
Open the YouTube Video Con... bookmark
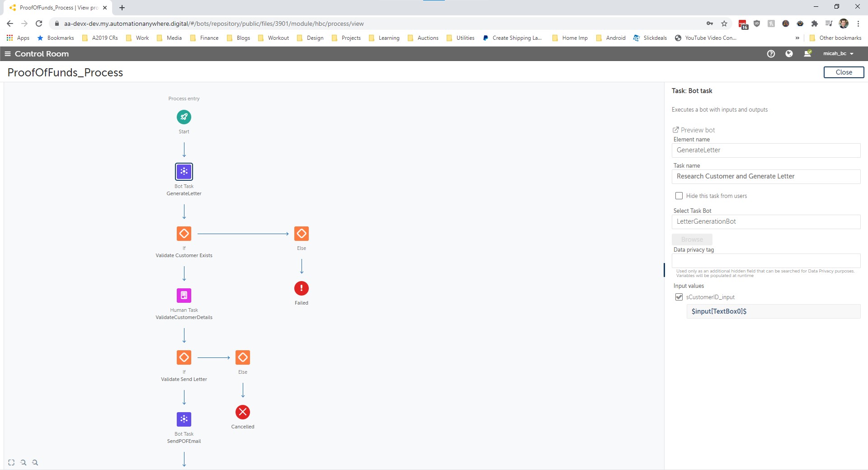click(x=706, y=38)
